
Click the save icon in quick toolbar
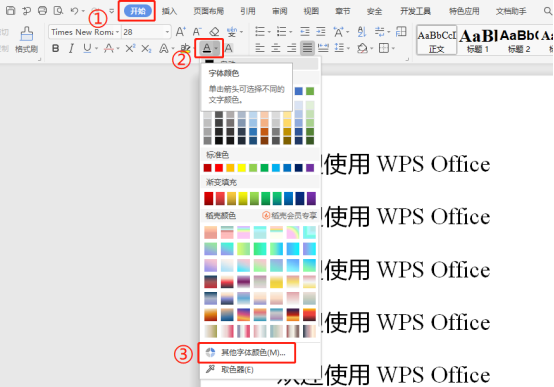point(11,11)
